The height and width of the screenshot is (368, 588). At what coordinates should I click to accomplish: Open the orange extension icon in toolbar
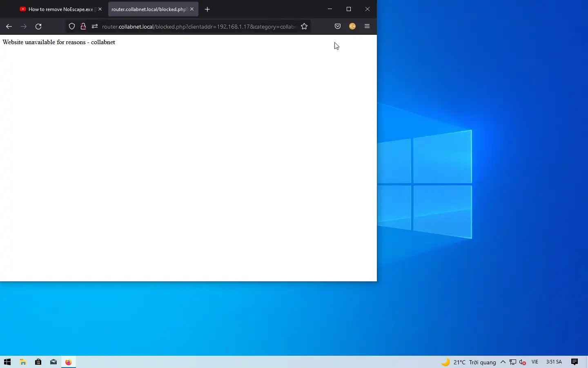(x=352, y=26)
